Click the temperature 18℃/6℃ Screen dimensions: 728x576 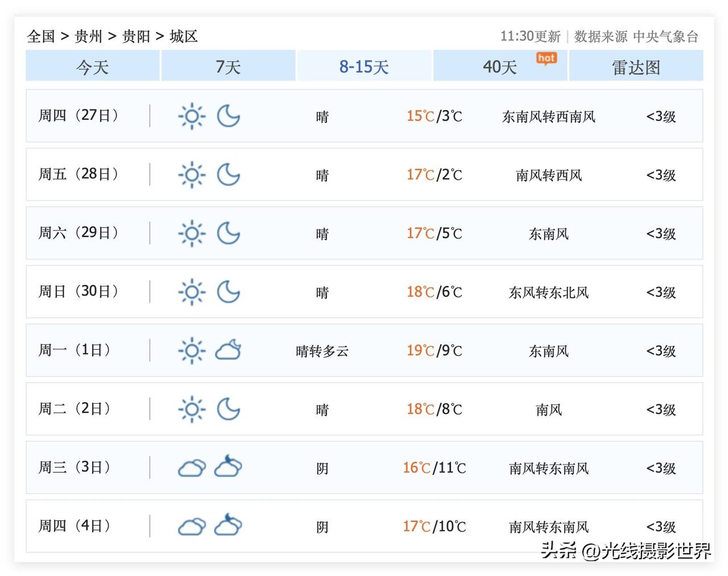[435, 292]
